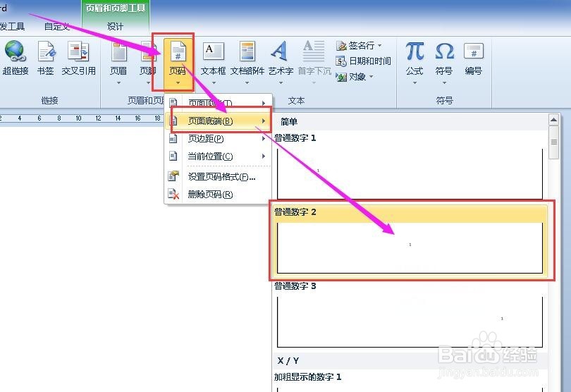This screenshot has height=392, width=571.
Task: Expand the Header (页眉) dropdown arrow
Action: (118, 83)
